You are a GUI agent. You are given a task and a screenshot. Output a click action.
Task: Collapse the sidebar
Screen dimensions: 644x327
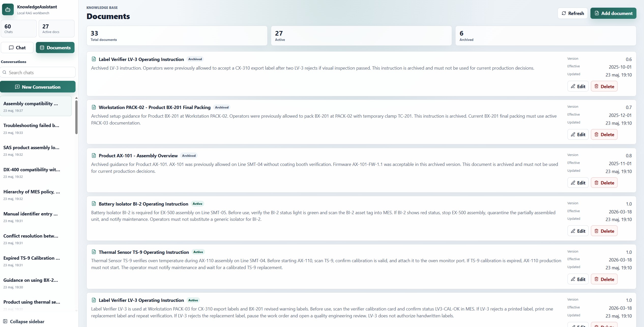click(24, 321)
